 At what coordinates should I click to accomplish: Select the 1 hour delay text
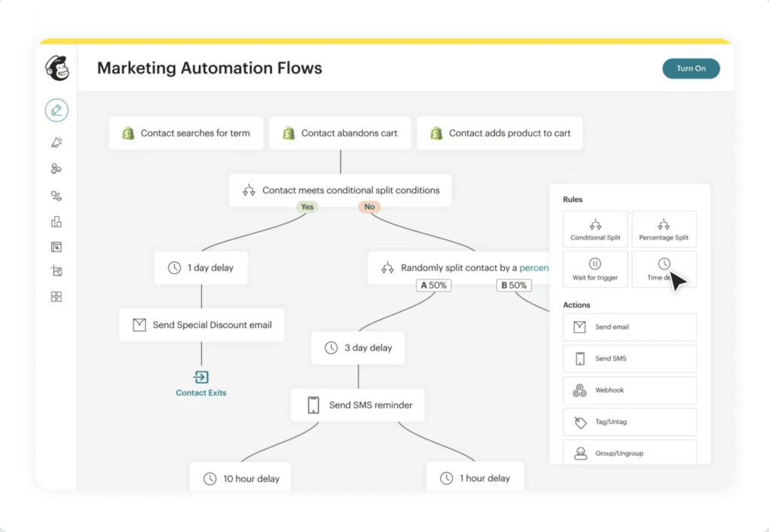484,478
